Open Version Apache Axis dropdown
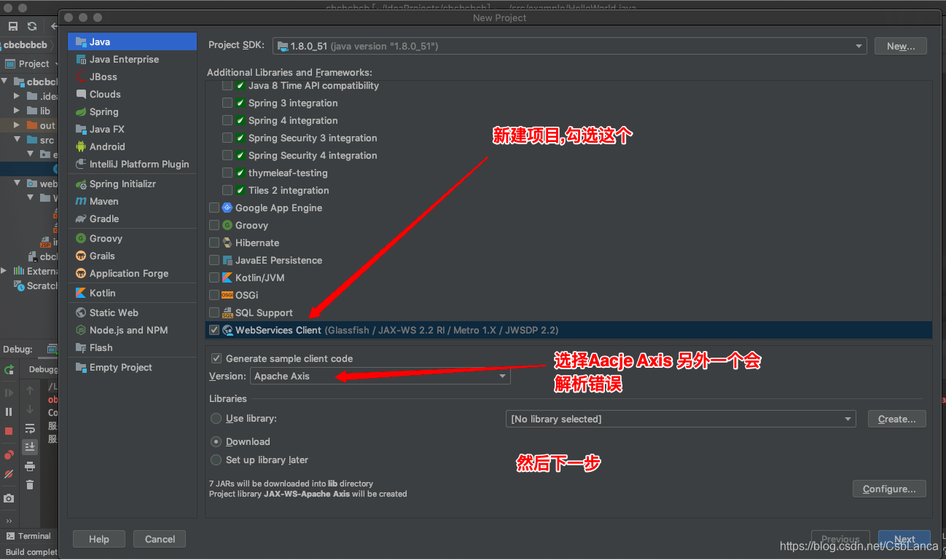Viewport: 946px width, 560px height. coord(380,376)
